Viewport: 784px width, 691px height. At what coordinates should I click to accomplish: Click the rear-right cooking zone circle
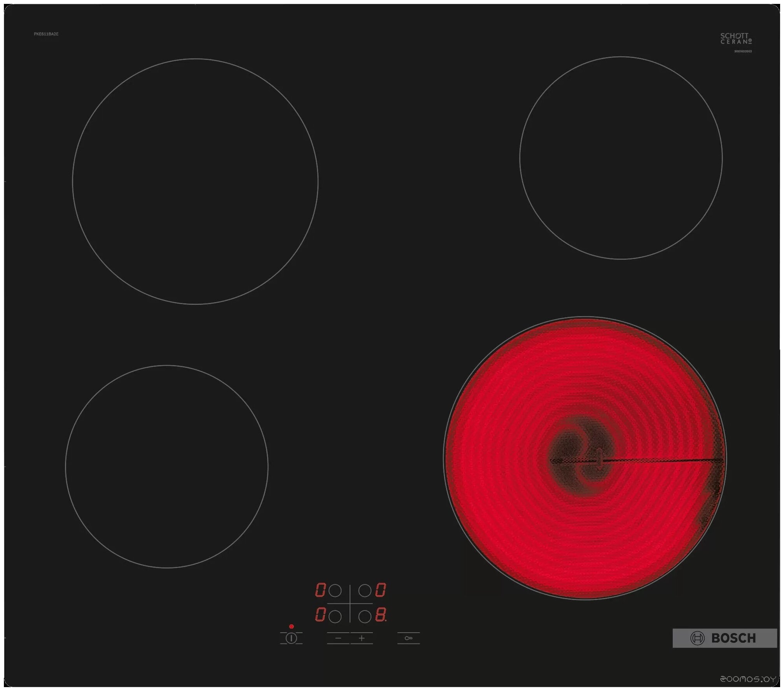click(x=621, y=158)
